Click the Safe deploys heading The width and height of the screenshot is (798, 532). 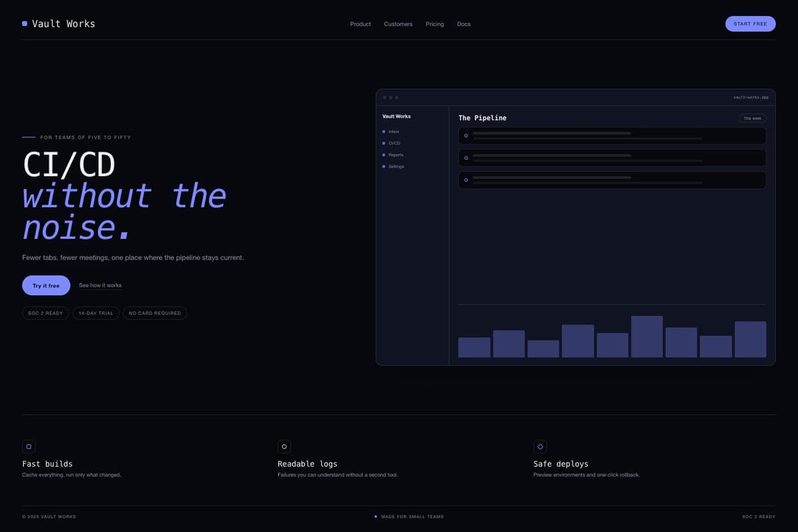point(561,464)
